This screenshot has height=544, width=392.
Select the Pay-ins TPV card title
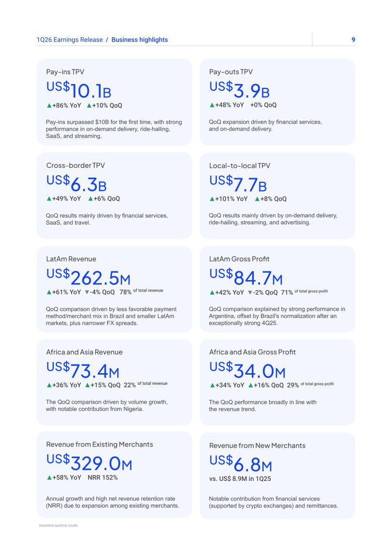65,72
